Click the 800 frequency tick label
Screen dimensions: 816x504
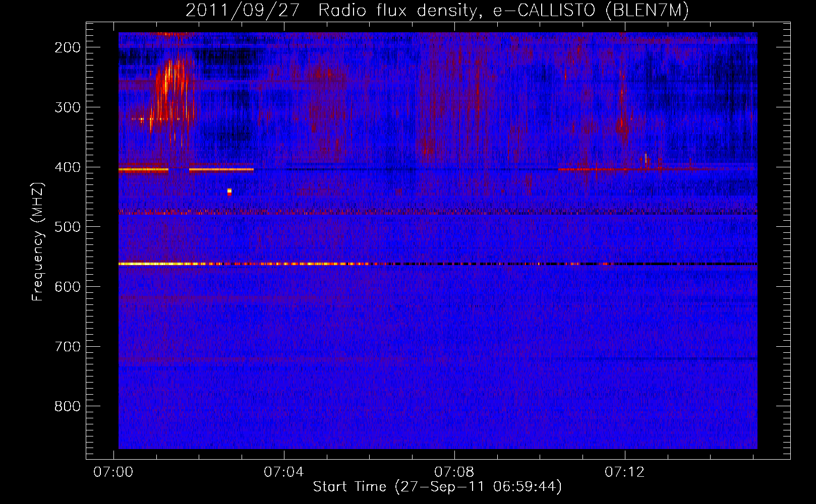[68, 406]
